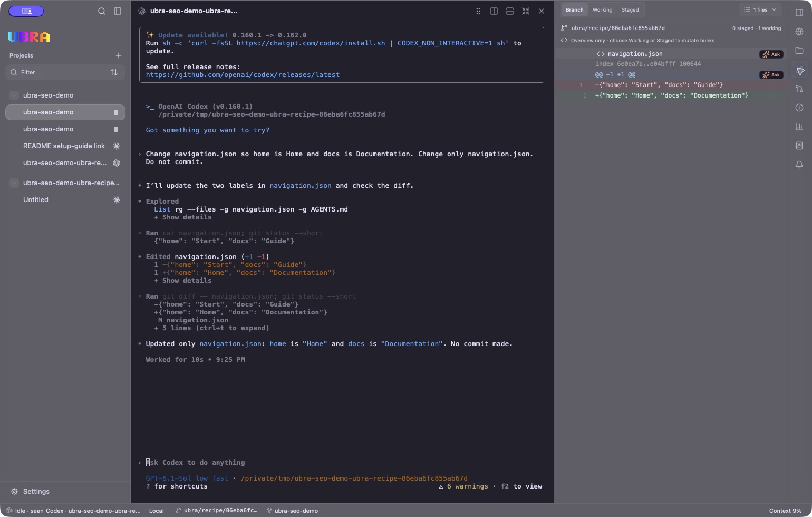Open the Untitled session
812x517 pixels.
point(65,200)
